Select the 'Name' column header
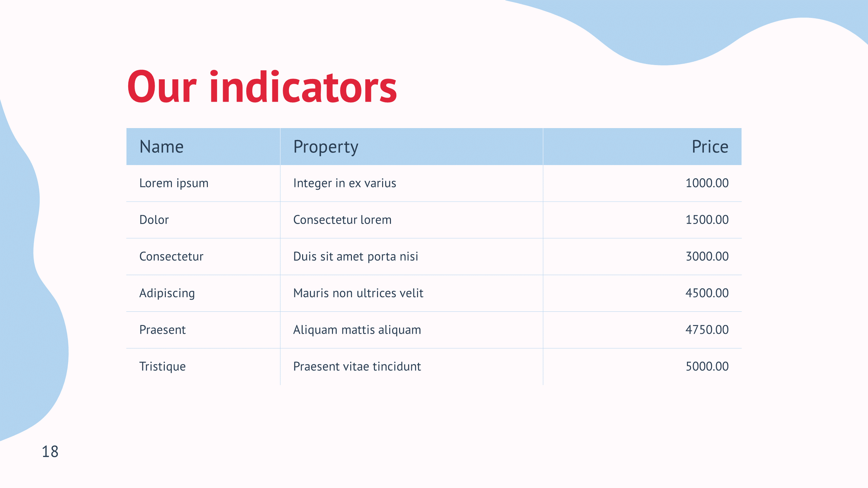The image size is (868, 488). (161, 147)
